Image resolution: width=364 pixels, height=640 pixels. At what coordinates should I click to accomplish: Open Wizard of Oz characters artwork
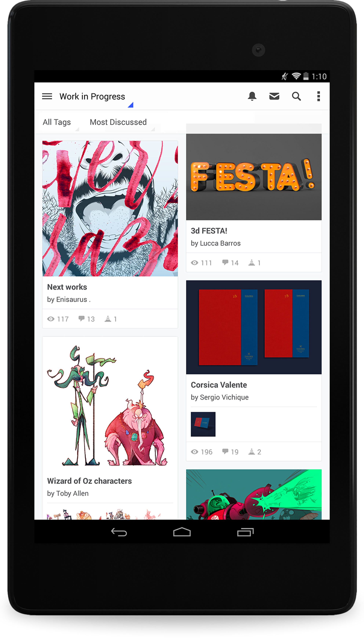point(110,405)
